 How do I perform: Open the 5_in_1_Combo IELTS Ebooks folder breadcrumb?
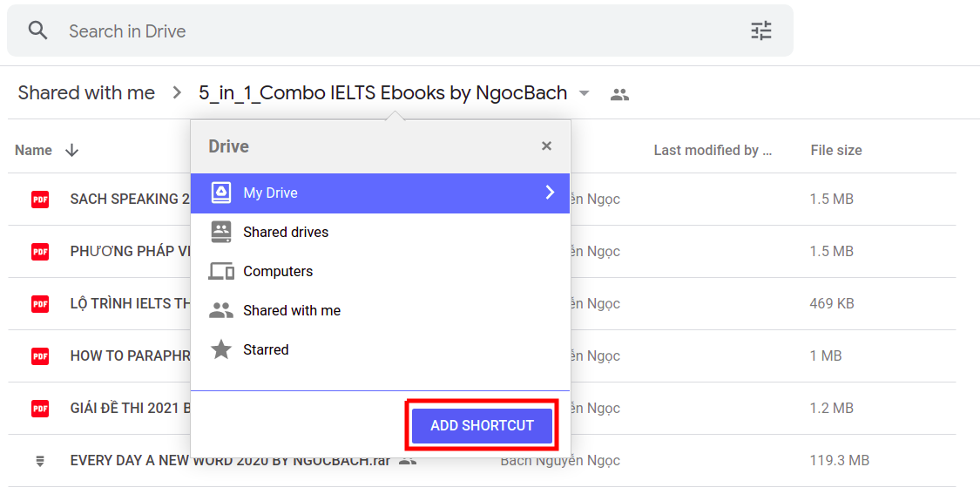pyautogui.click(x=382, y=93)
